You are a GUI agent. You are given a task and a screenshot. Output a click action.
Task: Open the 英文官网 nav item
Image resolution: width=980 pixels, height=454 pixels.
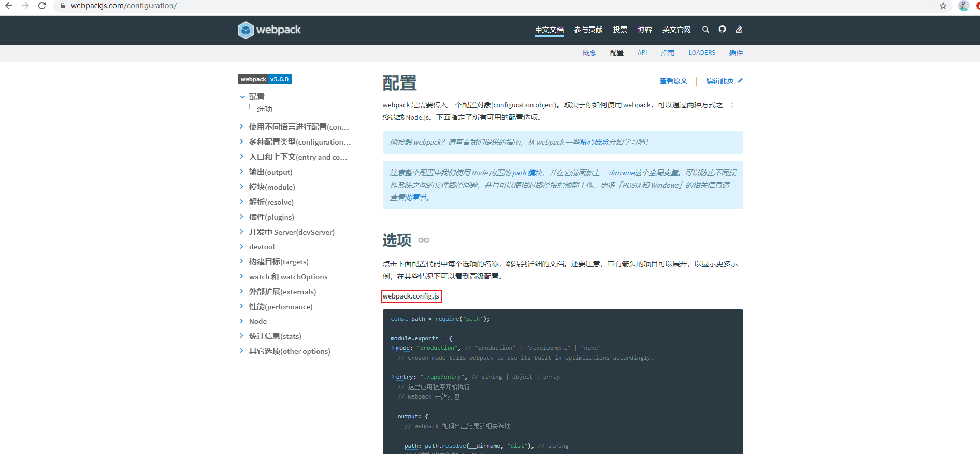coord(676,30)
